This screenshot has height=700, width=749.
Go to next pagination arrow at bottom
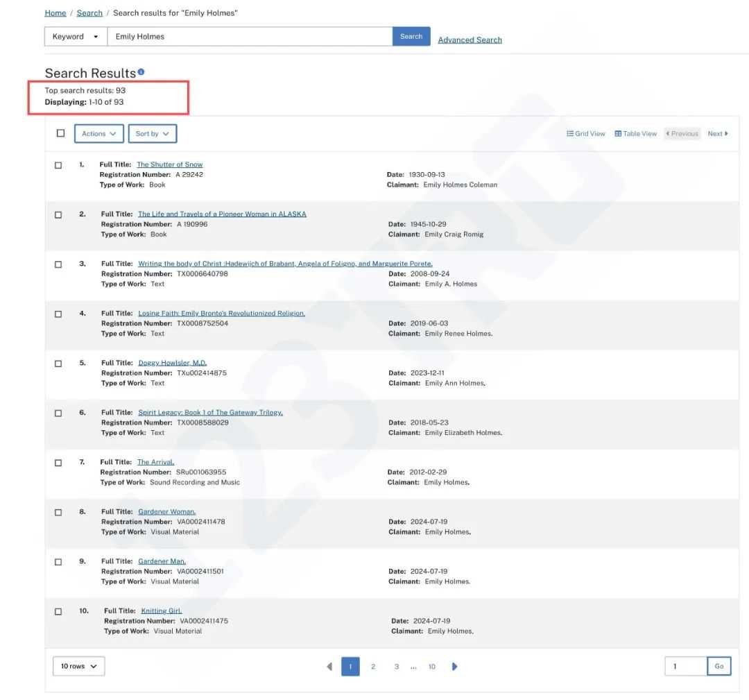click(454, 666)
